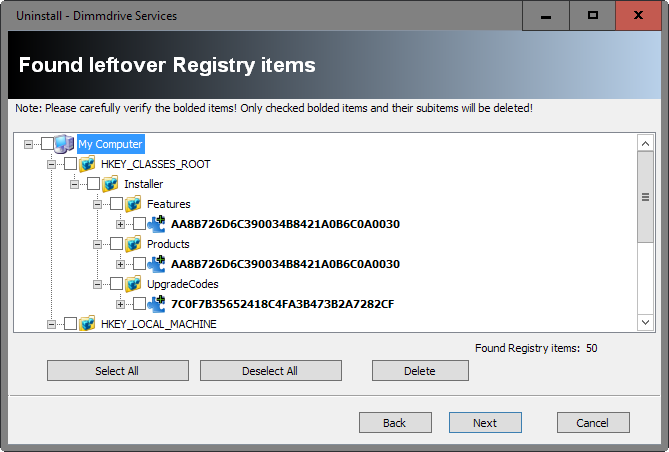Check the My Computer checkbox
The height and width of the screenshot is (452, 669).
pyautogui.click(x=48, y=144)
